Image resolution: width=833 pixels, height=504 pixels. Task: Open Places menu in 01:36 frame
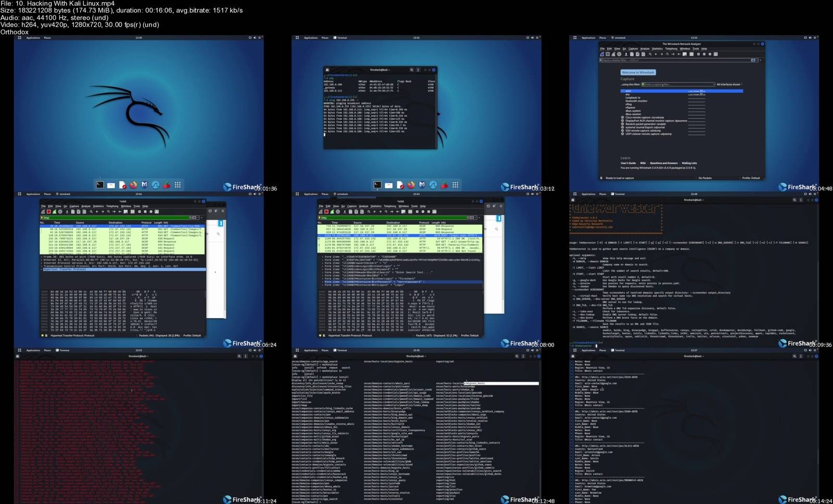(47, 37)
